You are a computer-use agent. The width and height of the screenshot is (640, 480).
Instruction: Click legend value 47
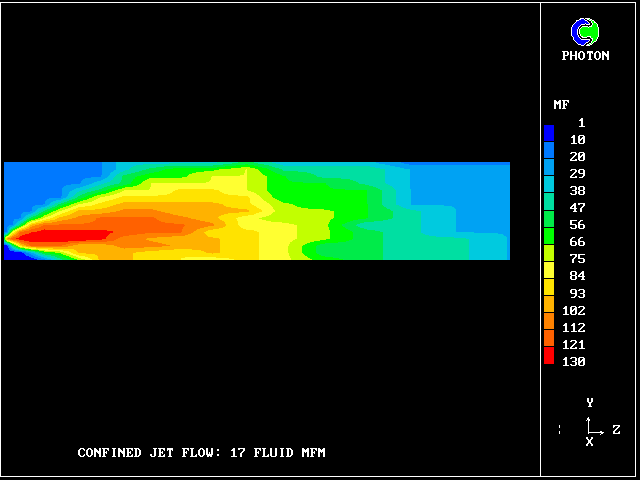(x=576, y=207)
